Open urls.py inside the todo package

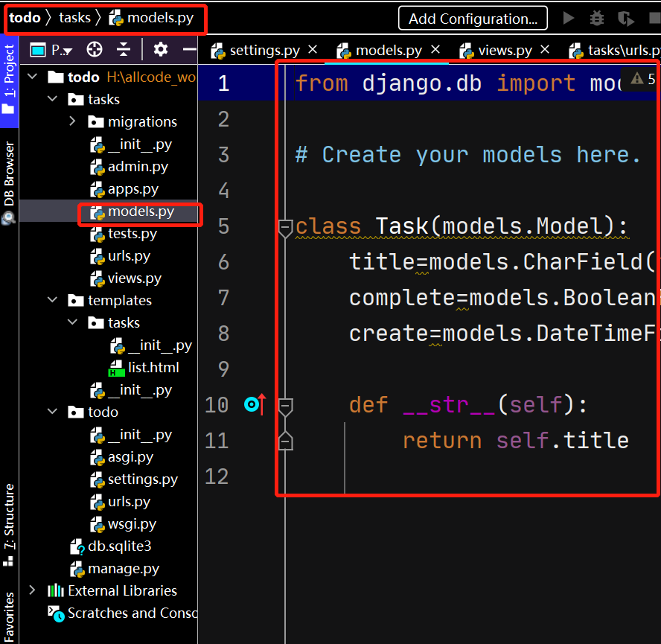point(120,502)
